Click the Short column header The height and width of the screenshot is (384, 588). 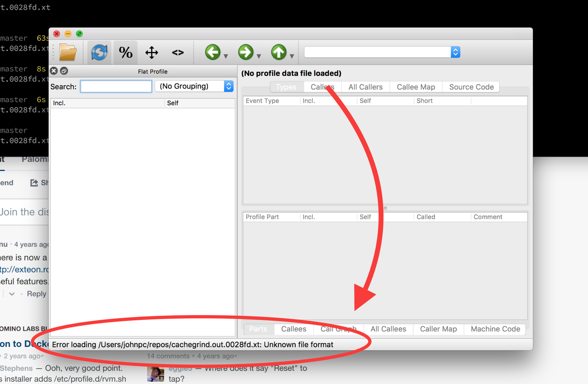coord(442,101)
